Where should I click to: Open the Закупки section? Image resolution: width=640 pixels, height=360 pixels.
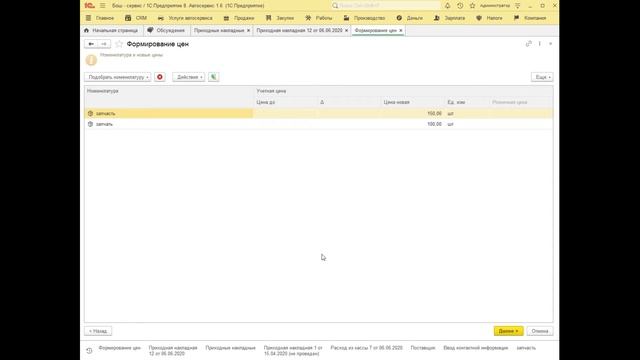point(280,18)
